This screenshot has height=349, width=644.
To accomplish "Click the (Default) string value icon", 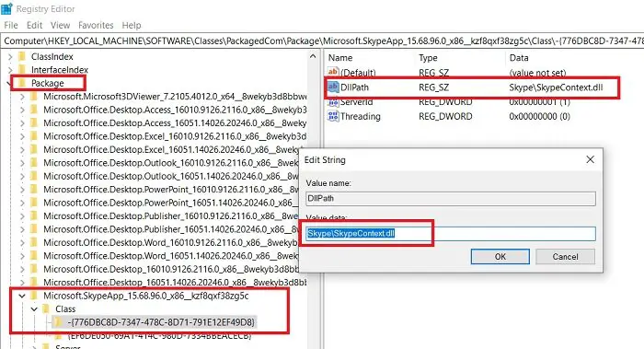I will pos(333,72).
